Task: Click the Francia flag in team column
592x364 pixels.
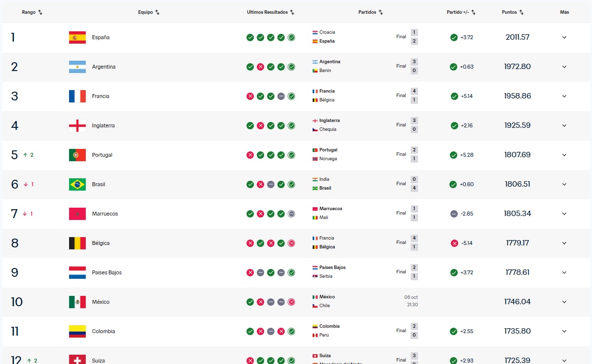Action: (77, 96)
